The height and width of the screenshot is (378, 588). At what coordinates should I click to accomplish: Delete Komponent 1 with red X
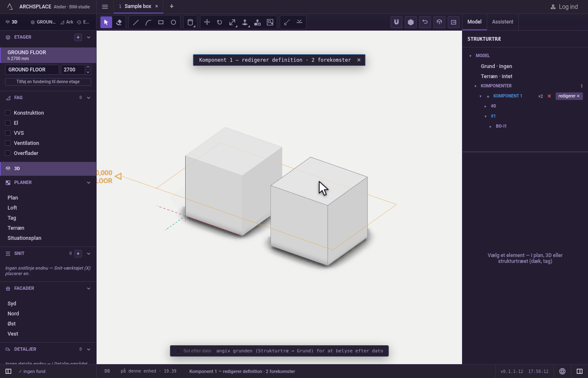click(549, 96)
